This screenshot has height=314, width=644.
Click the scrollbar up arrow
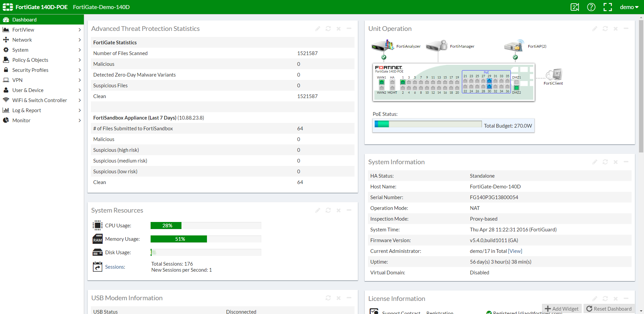click(641, 17)
